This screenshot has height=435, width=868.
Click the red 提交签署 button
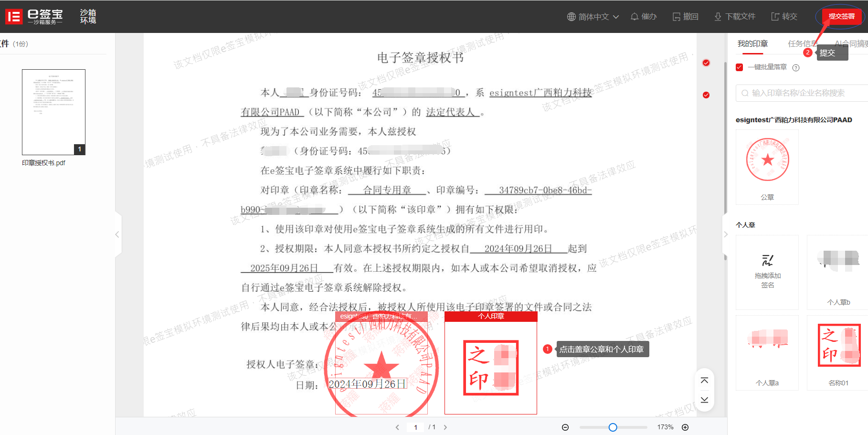842,16
